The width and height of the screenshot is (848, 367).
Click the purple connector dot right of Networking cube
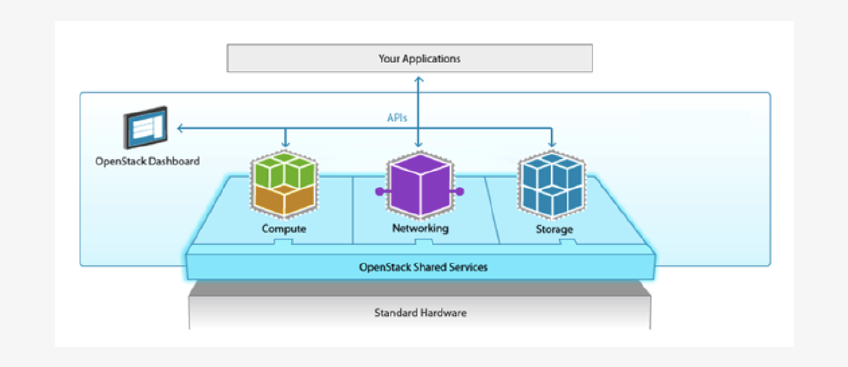pyautogui.click(x=461, y=191)
